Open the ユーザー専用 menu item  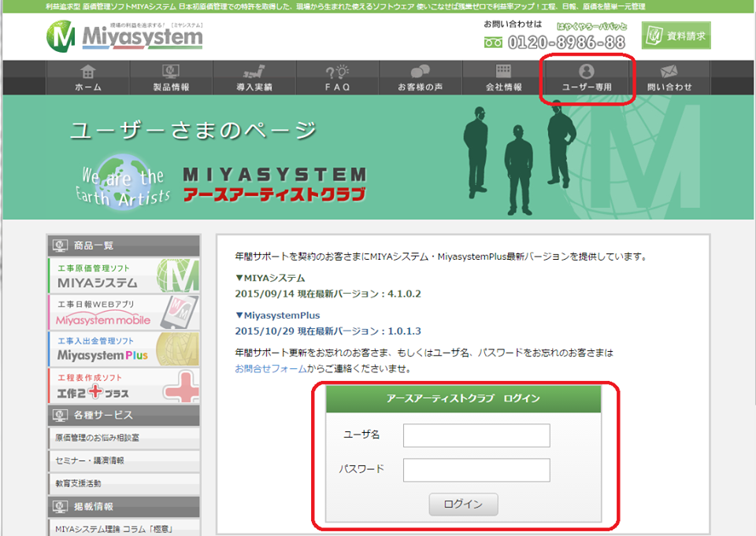(x=587, y=78)
